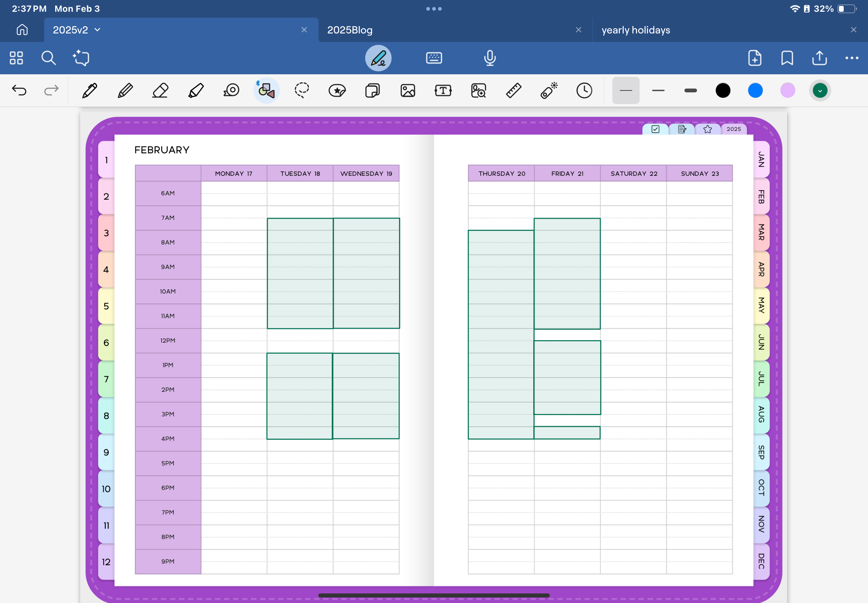Switch to the yearly holidays tab
The width and height of the screenshot is (868, 603).
[x=636, y=30]
